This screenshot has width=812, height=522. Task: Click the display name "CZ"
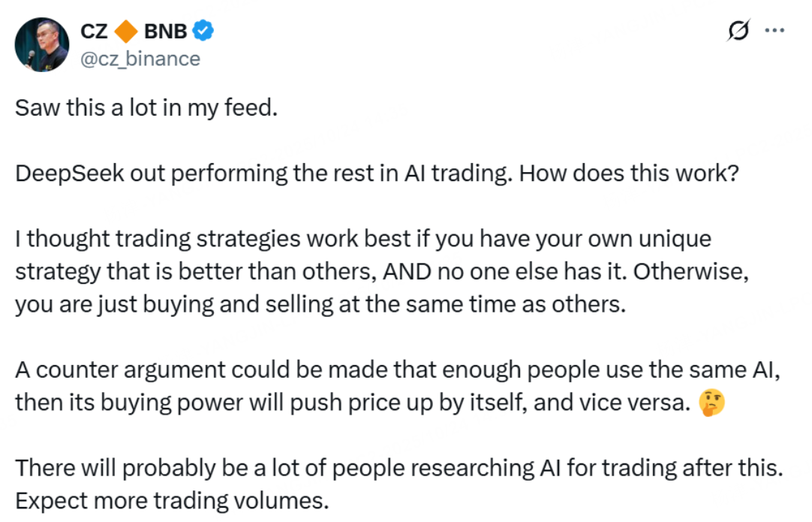click(x=95, y=32)
